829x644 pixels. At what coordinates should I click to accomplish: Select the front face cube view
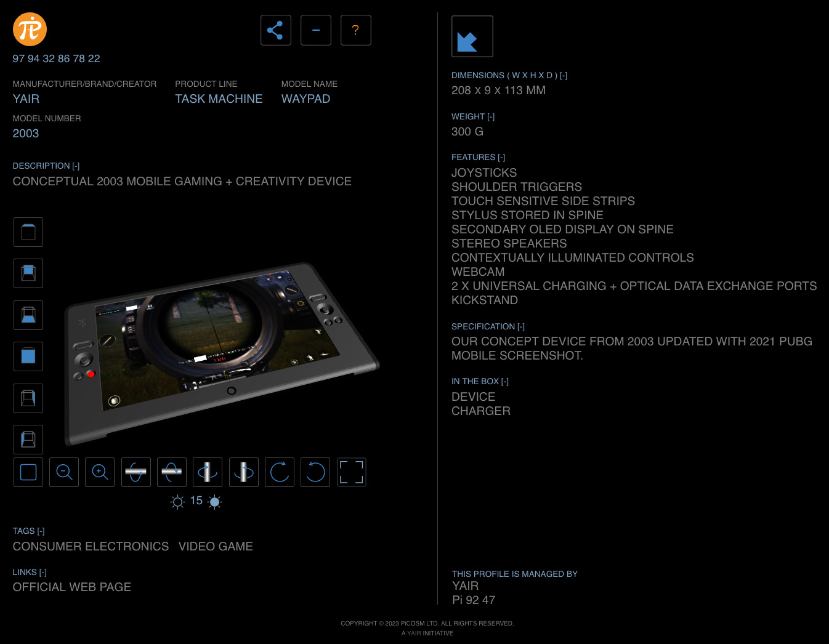[28, 356]
